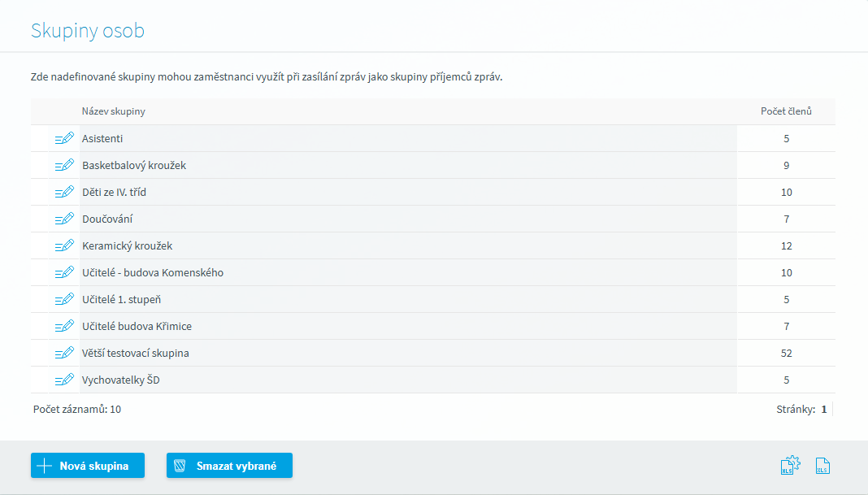Click the Učitelé budova Křimice group name
Screen dimensions: 868x495
(x=137, y=326)
